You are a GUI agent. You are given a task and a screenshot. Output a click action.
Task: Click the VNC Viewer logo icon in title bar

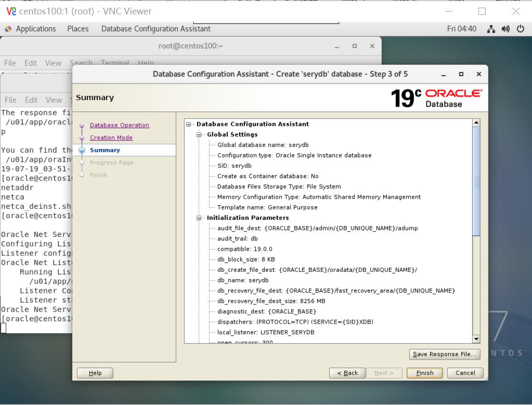(11, 11)
